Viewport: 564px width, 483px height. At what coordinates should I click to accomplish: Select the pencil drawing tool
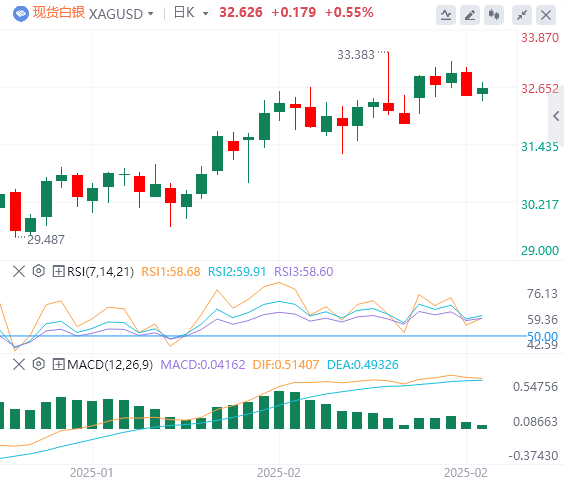click(470, 15)
